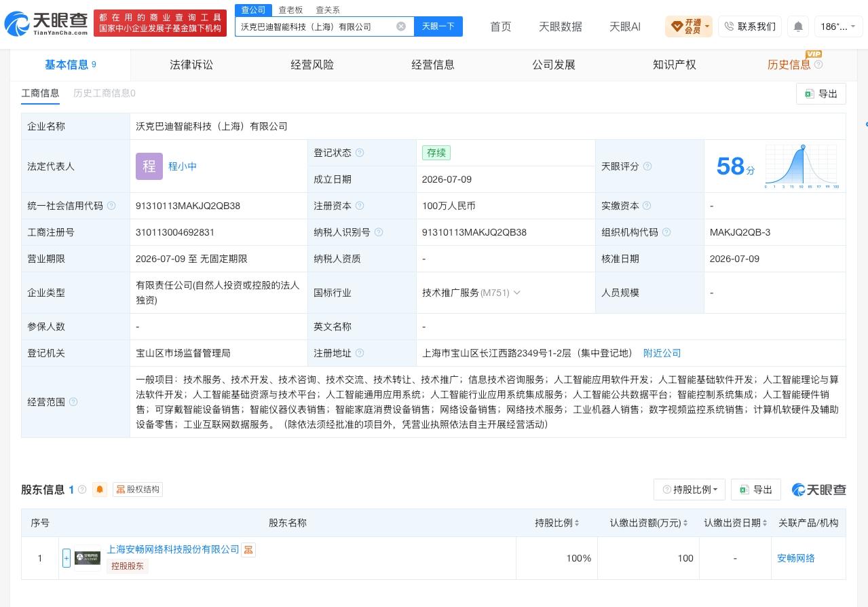Screen dimensions: 868x607
Task: Go to 天眼数据 in the top navigation
Action: point(561,26)
